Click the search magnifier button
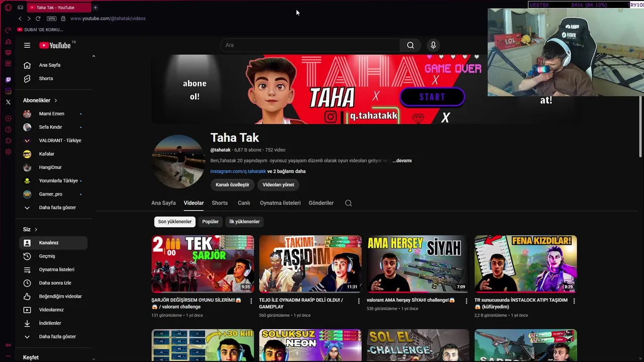Image resolution: width=644 pixels, height=362 pixels. coord(411,45)
